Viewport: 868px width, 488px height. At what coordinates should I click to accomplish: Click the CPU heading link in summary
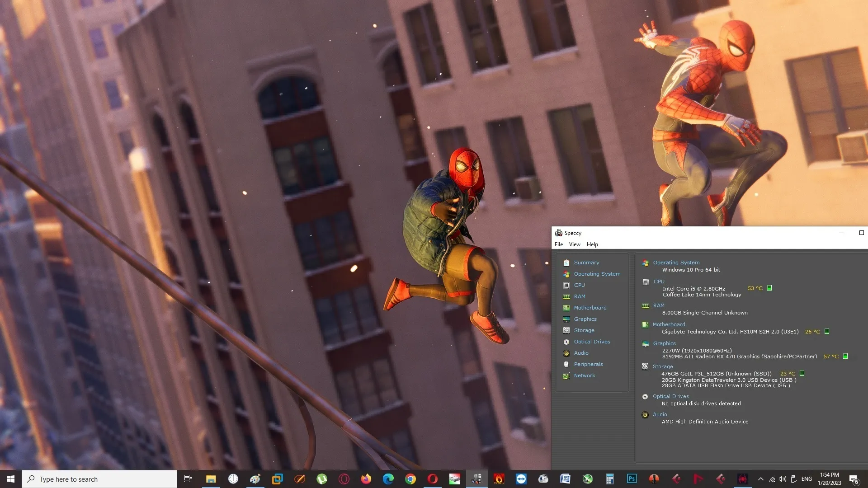[x=659, y=282]
